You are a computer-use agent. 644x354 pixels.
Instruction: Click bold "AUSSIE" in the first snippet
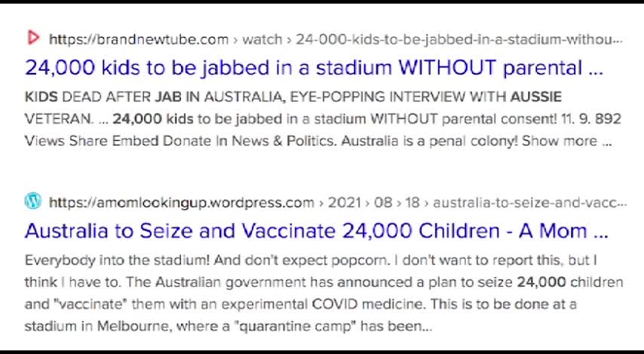click(535, 97)
